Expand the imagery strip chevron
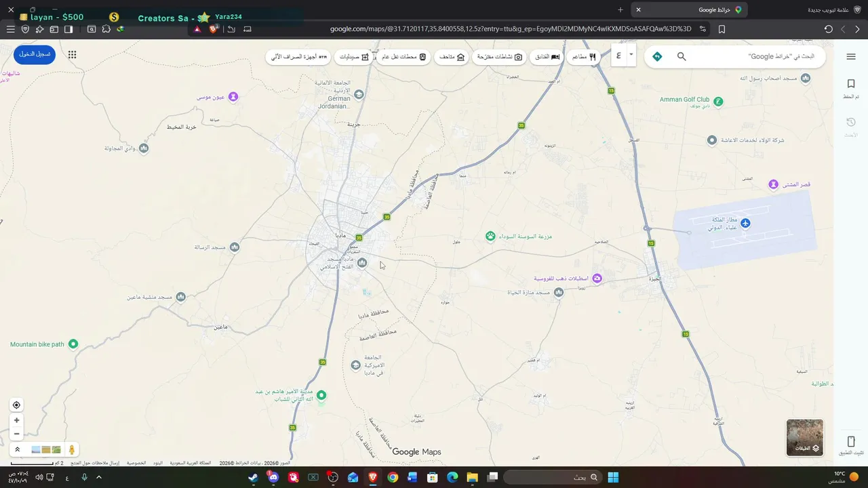The image size is (868, 488). click(18, 449)
